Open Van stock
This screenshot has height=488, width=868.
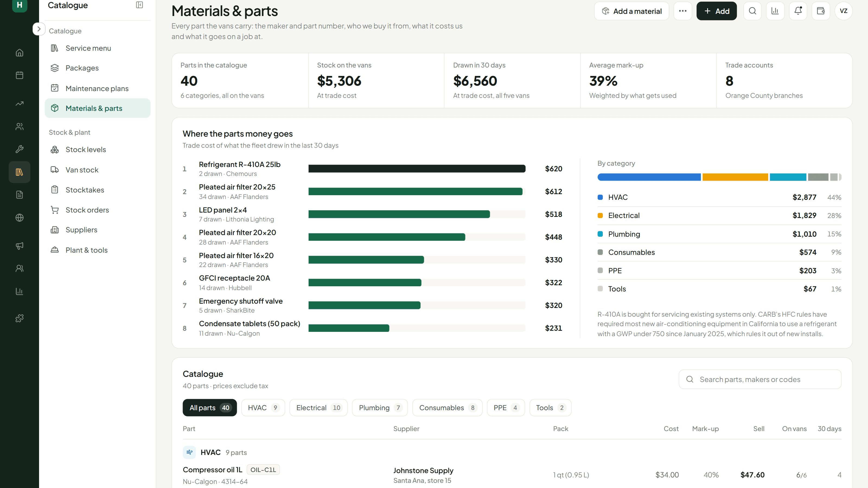(97, 170)
